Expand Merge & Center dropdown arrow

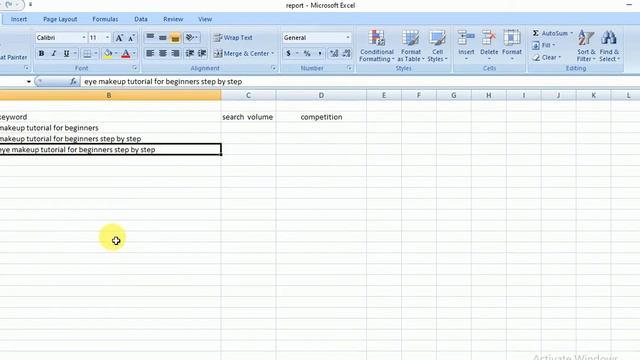pyautogui.click(x=272, y=53)
